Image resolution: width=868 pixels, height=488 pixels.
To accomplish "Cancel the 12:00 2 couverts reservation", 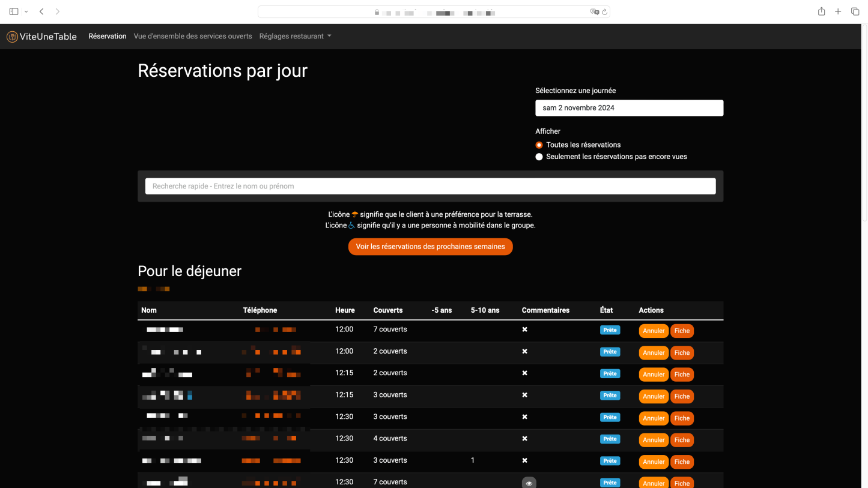I will click(654, 353).
